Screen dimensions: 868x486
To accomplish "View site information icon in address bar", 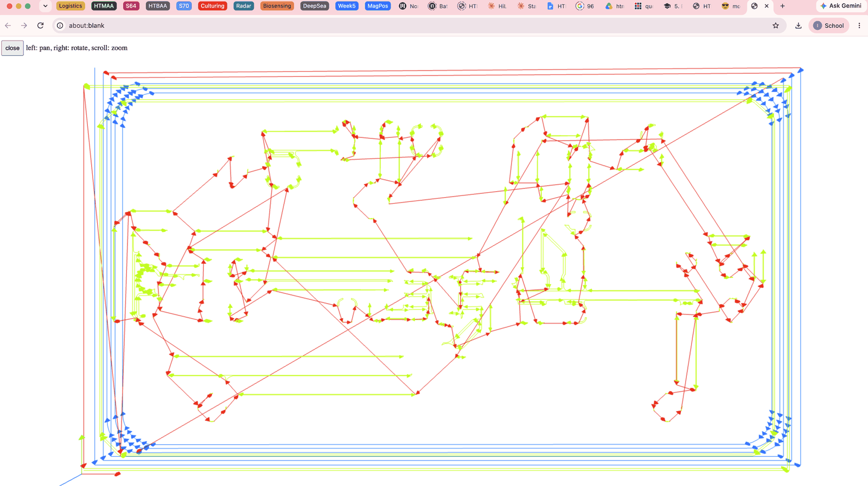I will pos(60,26).
